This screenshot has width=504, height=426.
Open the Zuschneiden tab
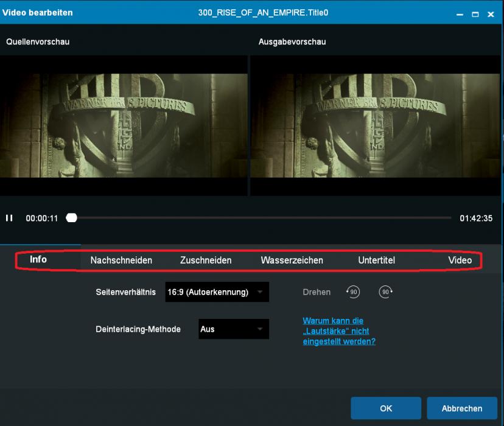click(206, 260)
